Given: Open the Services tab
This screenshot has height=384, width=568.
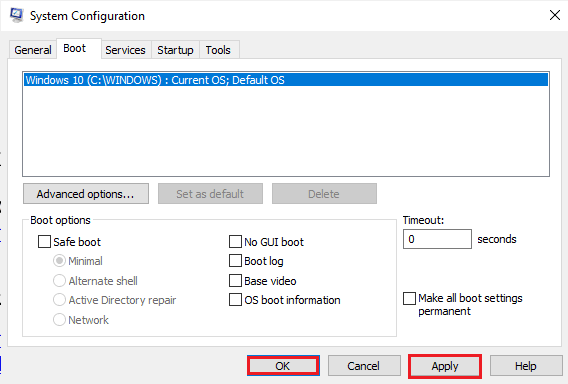Looking at the screenshot, I should coord(125,50).
